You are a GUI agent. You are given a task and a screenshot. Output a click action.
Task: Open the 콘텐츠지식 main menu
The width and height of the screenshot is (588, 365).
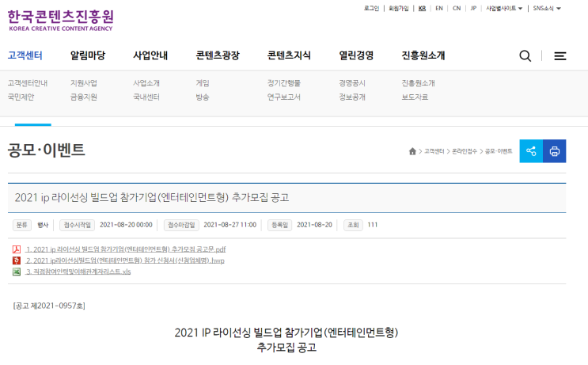pos(289,55)
